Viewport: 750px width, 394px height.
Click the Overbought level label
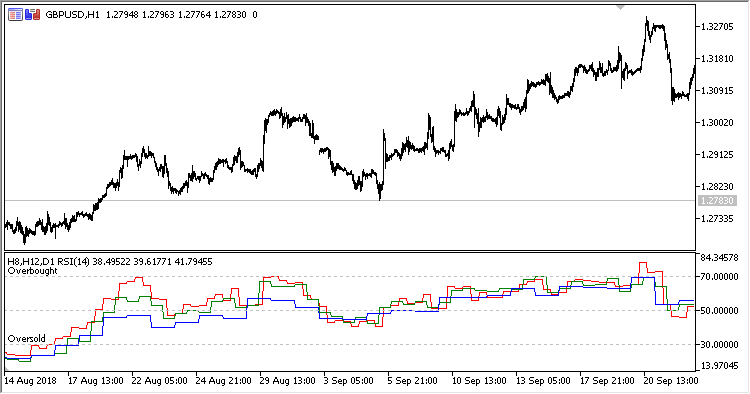tap(33, 271)
